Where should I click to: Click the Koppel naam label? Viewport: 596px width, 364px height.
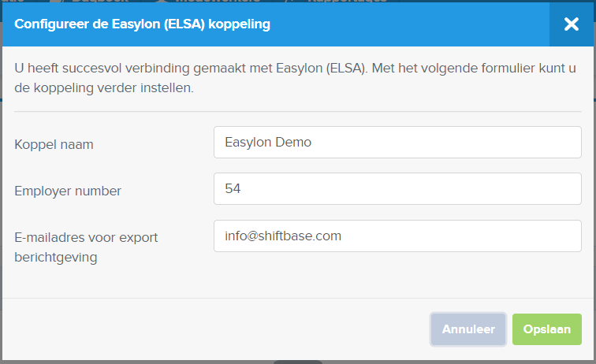coord(54,144)
